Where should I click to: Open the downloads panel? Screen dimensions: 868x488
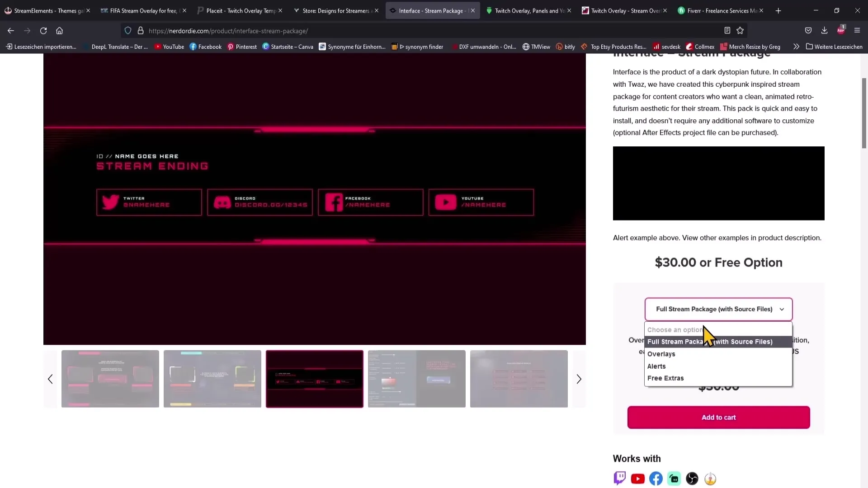coord(824,31)
